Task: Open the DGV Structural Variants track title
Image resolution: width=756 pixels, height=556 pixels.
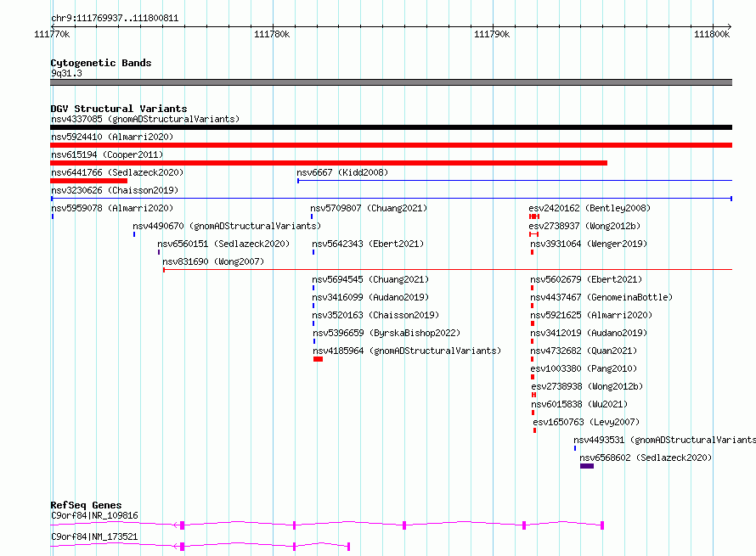Action: pos(119,109)
